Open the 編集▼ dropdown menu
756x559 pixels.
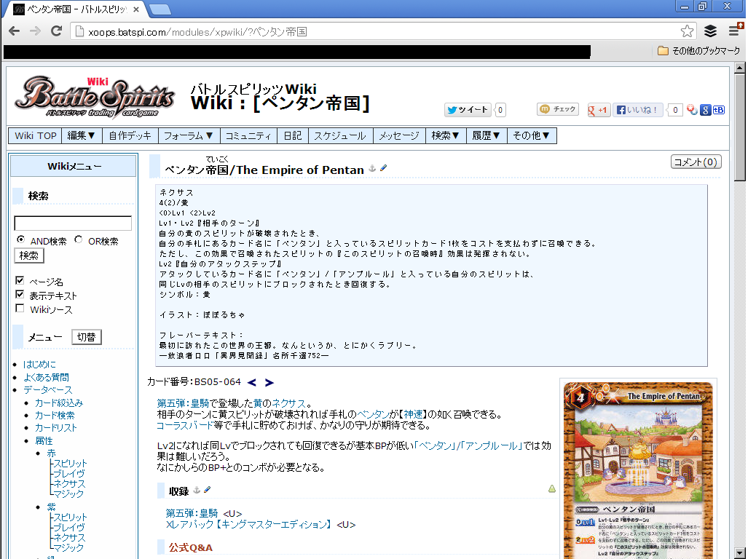(x=82, y=136)
